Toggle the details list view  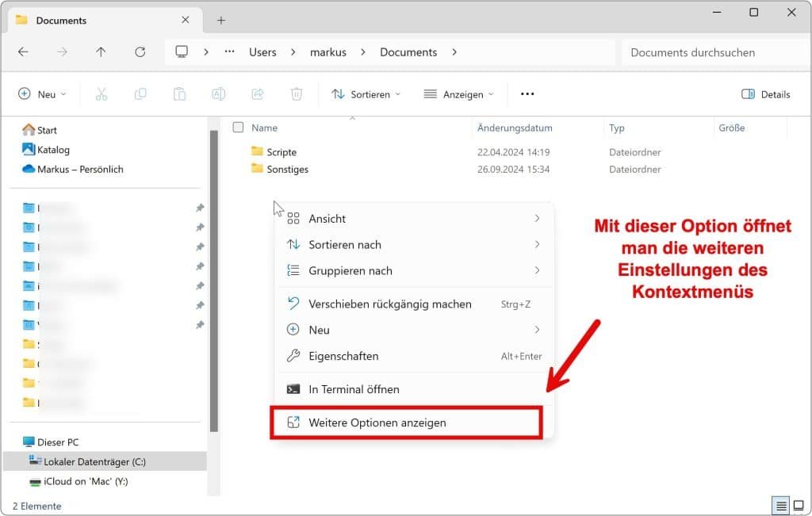coord(780,505)
